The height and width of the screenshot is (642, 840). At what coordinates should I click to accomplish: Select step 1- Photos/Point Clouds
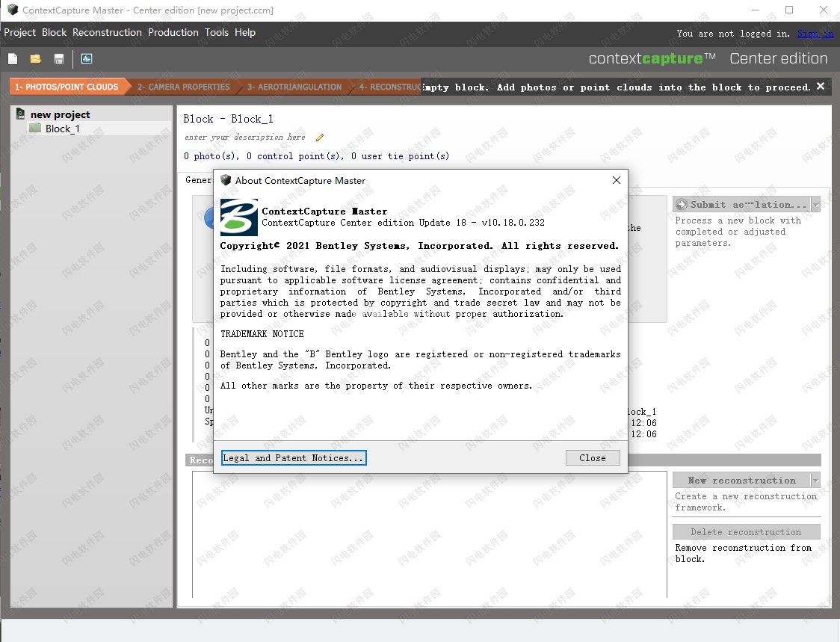(67, 87)
